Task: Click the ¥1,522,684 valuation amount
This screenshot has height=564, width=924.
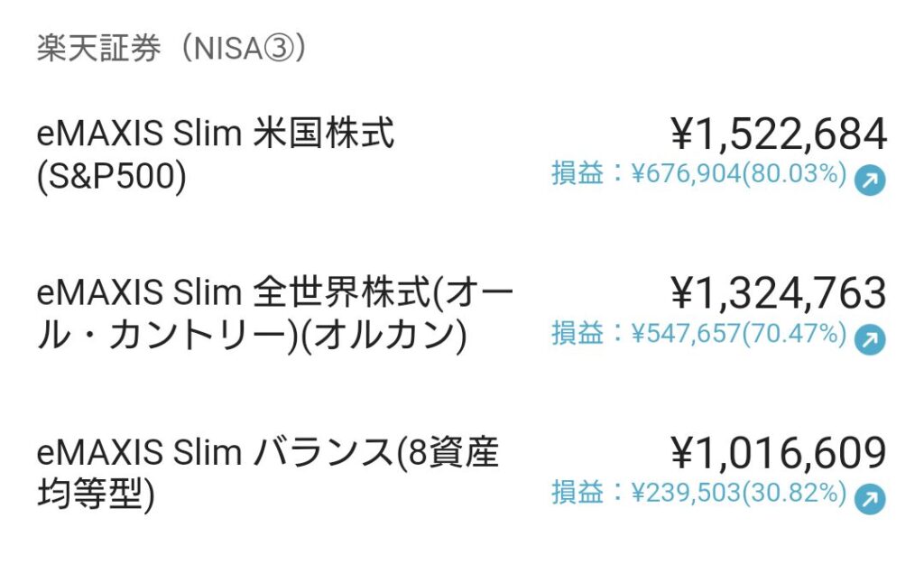Action: (778, 134)
